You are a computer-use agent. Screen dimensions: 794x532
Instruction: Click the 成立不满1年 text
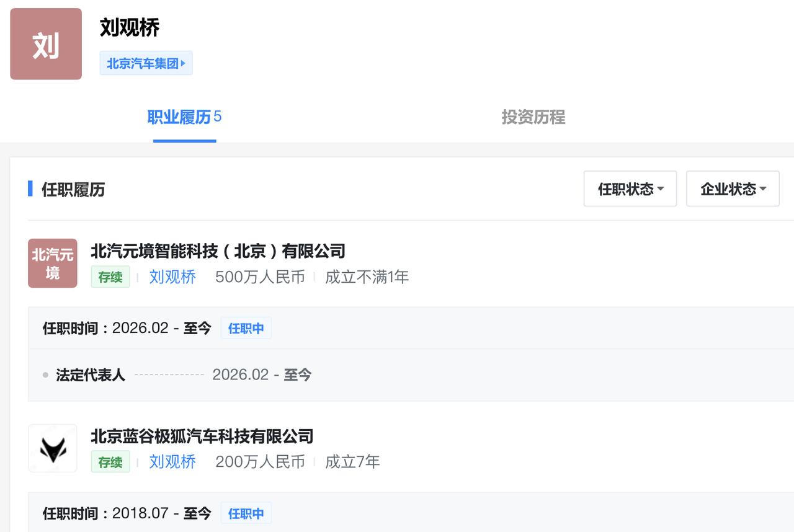tap(367, 277)
